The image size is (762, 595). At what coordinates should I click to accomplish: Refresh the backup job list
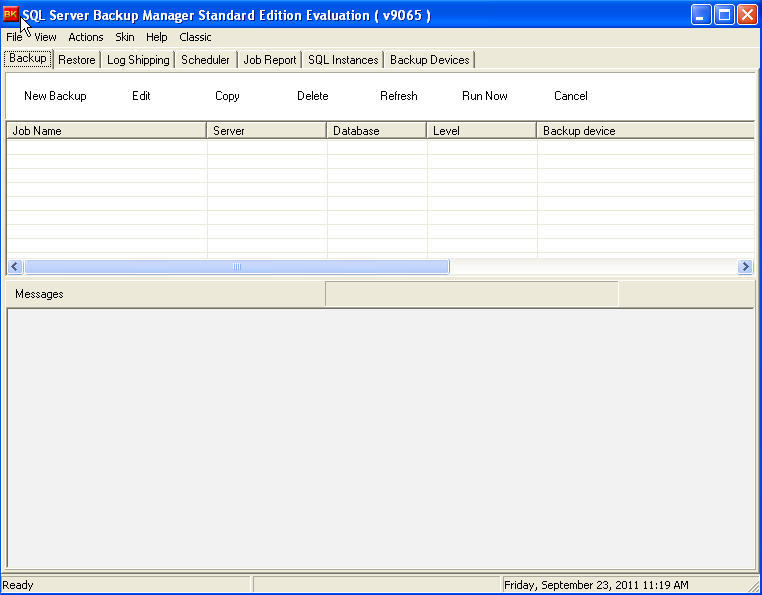(x=398, y=96)
